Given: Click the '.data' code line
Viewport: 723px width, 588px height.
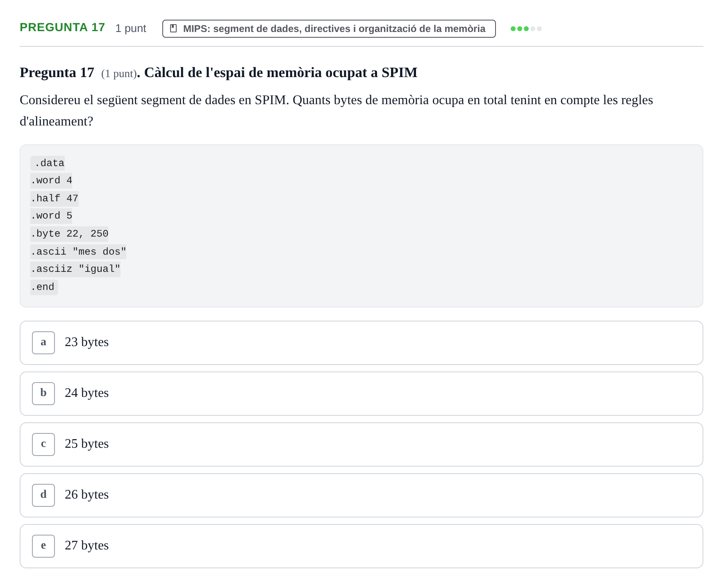Looking at the screenshot, I should tap(48, 163).
